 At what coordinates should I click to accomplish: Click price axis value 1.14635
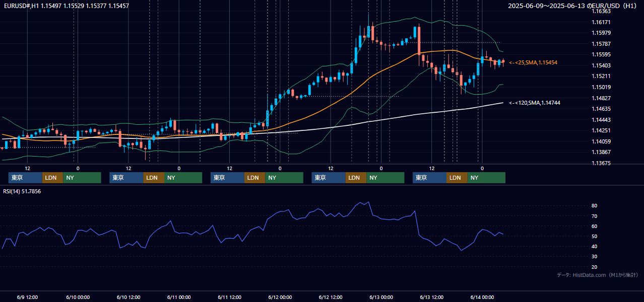(601, 109)
